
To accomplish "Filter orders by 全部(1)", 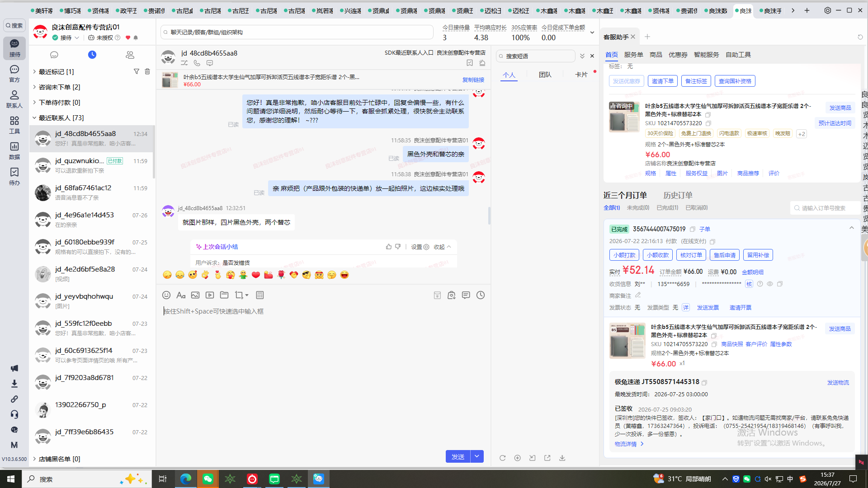I will 612,208.
